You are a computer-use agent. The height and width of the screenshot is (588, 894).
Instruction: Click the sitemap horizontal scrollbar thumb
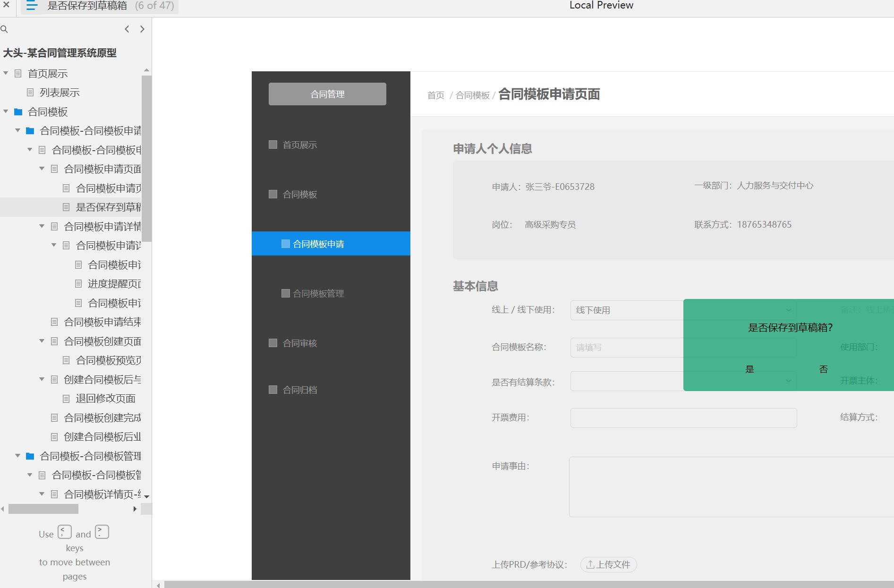[43, 509]
